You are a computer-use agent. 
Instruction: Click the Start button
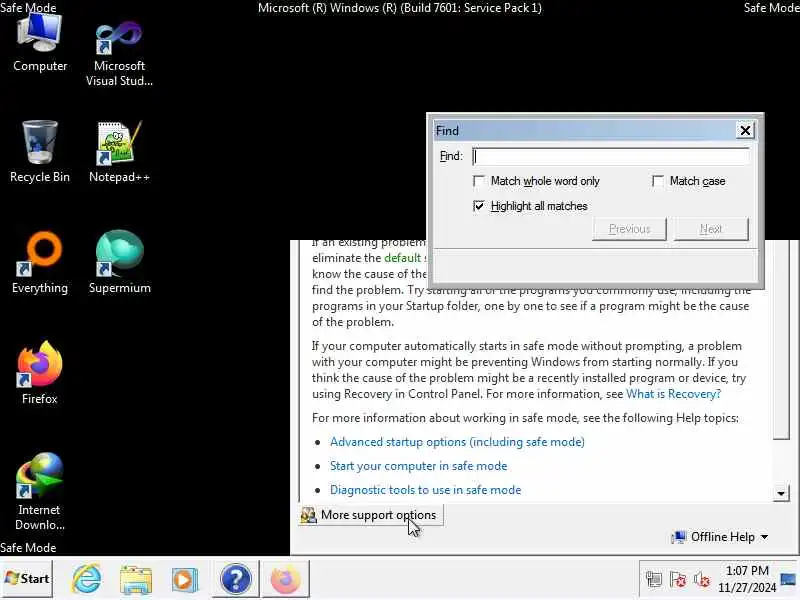(27, 579)
